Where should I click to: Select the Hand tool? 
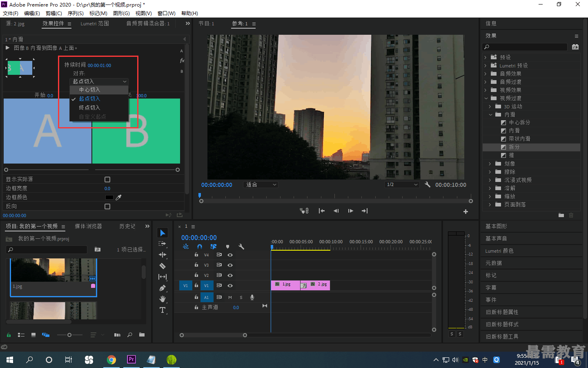(163, 299)
